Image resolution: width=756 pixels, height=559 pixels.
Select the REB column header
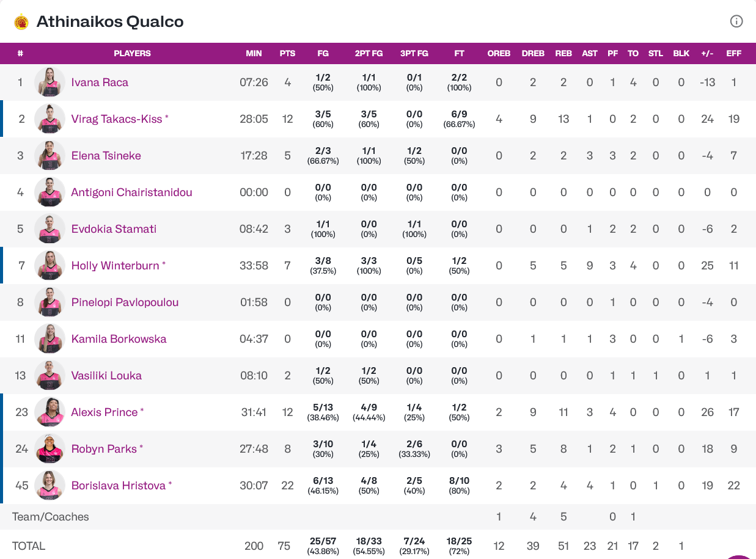click(563, 53)
